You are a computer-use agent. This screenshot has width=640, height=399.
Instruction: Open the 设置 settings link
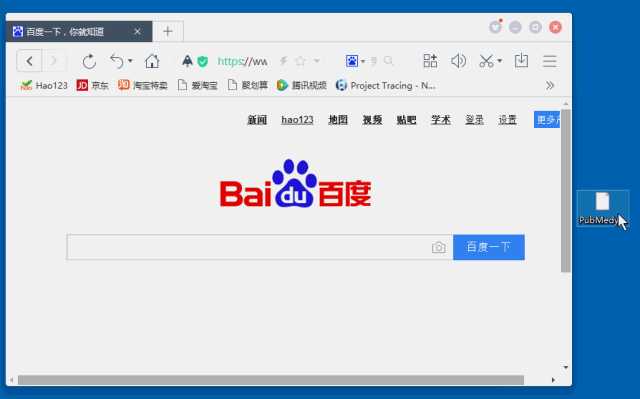click(507, 120)
